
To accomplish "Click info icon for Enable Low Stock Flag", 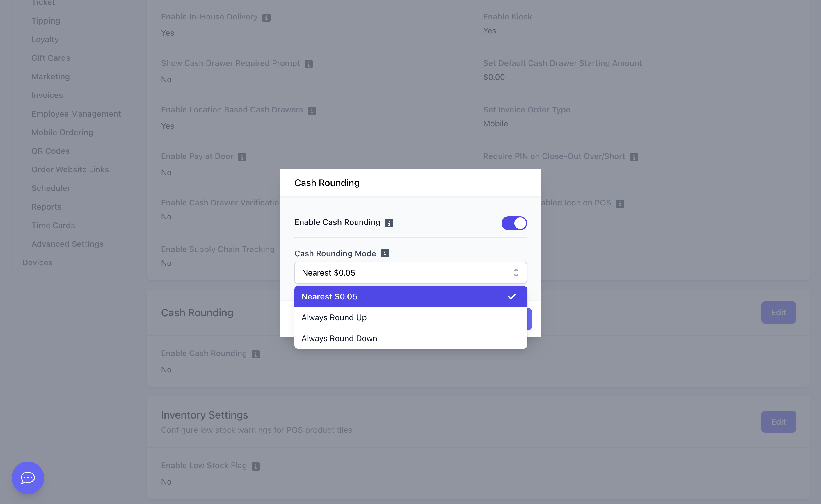I will click(x=255, y=466).
